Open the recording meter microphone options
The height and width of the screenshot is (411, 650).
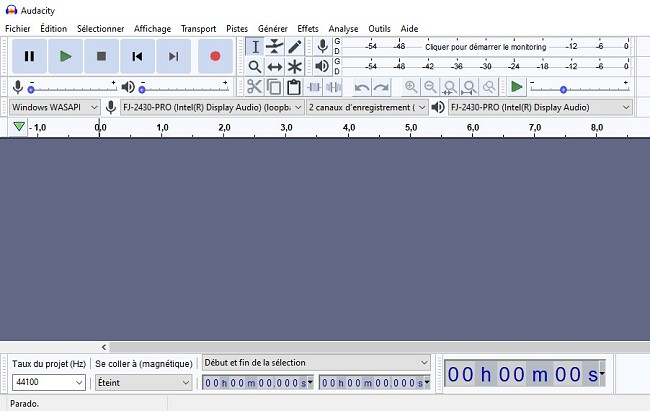point(323,46)
